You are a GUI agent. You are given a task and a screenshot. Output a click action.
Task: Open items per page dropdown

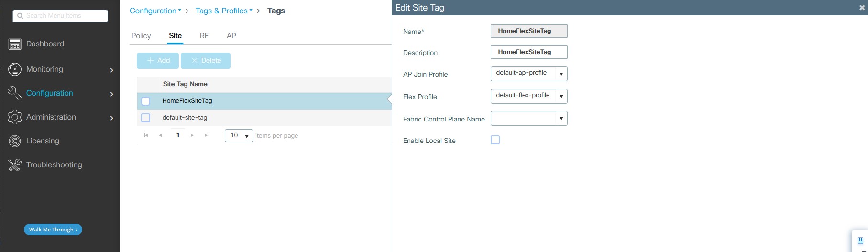239,136
